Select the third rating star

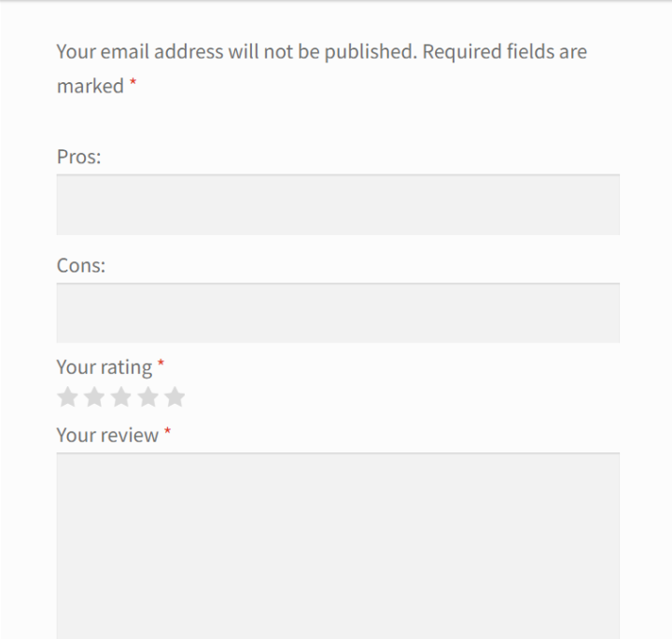click(x=121, y=398)
